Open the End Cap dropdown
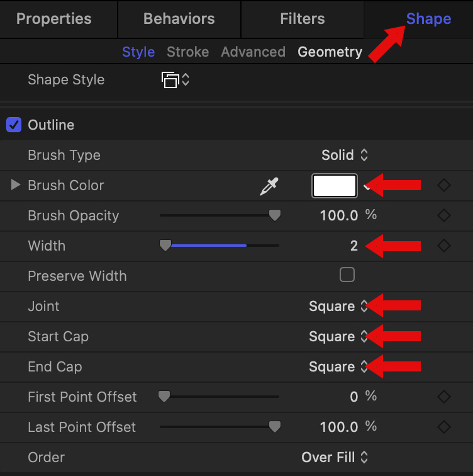 [338, 367]
